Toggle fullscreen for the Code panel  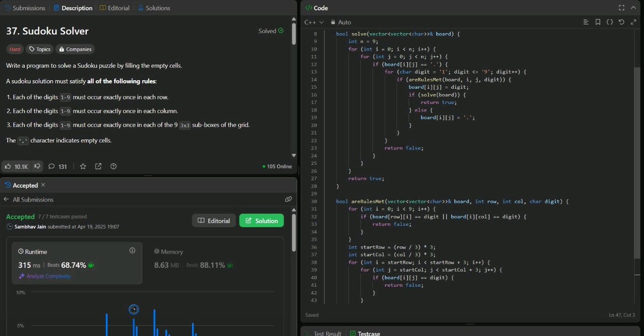click(621, 8)
